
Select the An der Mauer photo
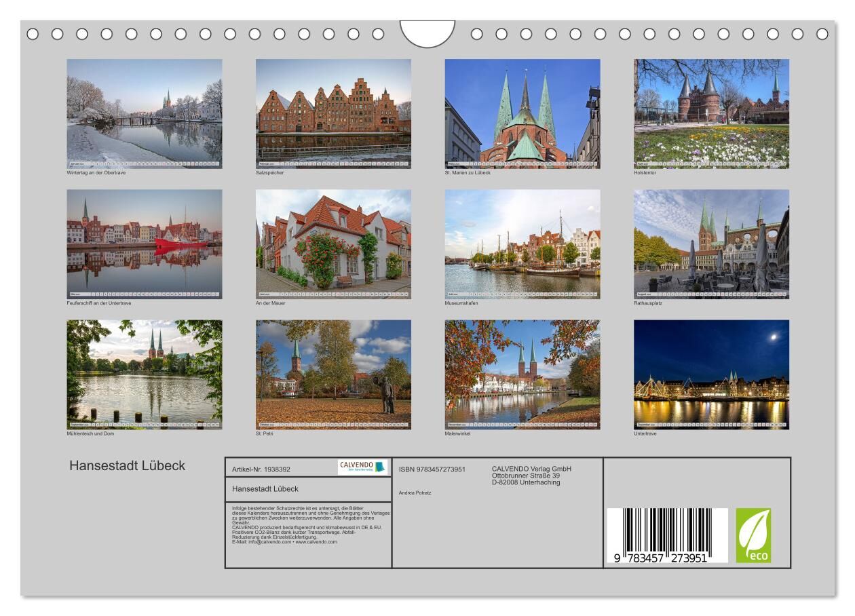point(333,244)
